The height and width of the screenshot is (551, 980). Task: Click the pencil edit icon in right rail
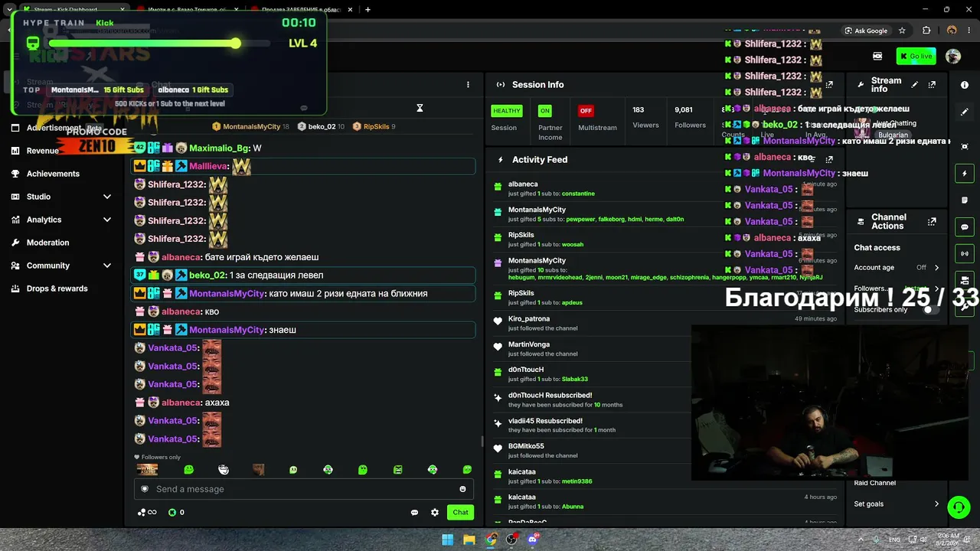tap(965, 112)
